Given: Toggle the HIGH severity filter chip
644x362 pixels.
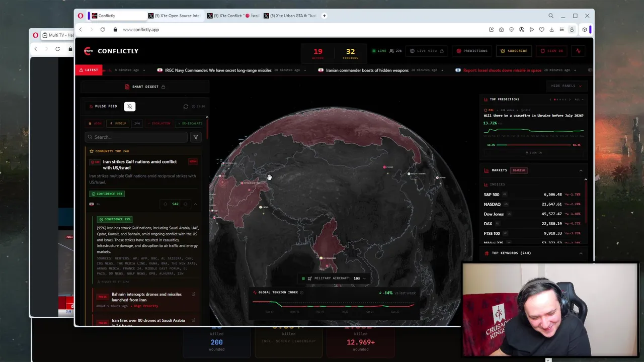Looking at the screenshot, I should 95,123.
